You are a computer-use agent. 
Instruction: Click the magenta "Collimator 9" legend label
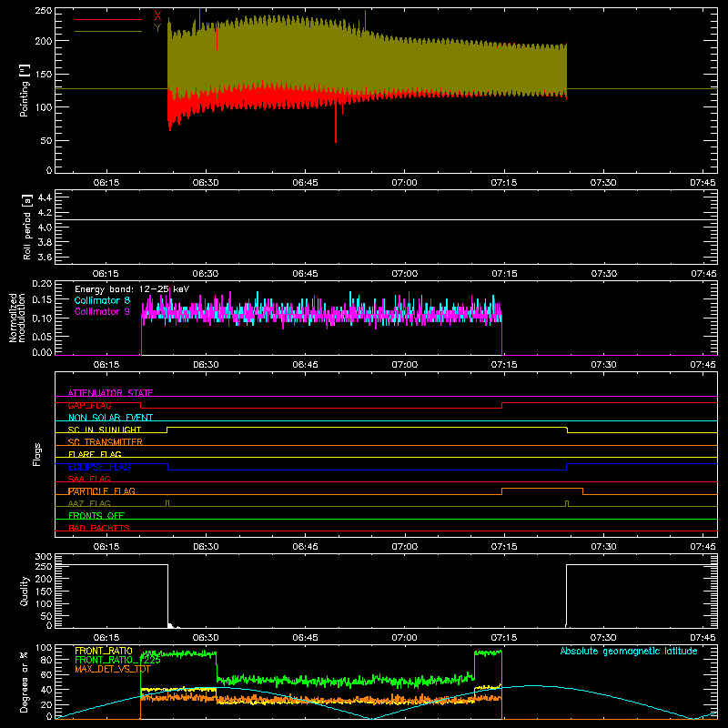point(102,311)
